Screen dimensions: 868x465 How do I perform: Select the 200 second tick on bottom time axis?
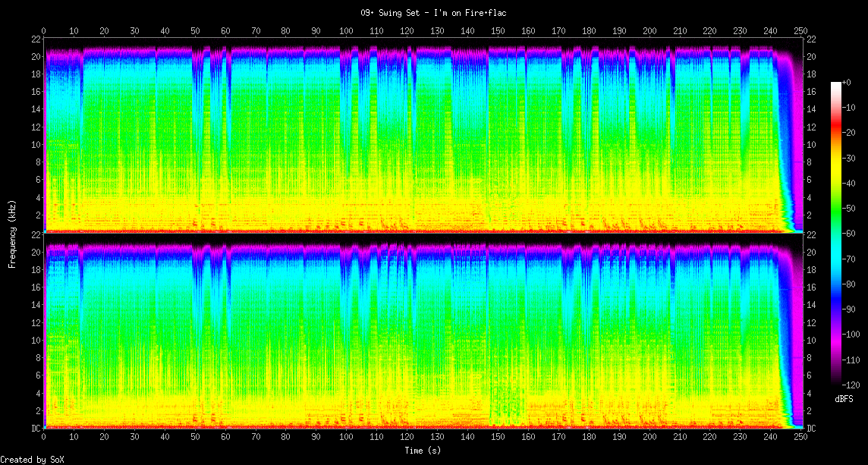[649, 438]
